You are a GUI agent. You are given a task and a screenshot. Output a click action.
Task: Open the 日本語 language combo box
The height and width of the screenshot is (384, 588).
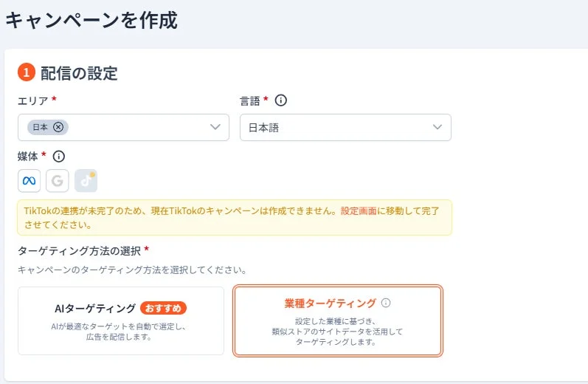[x=345, y=128]
